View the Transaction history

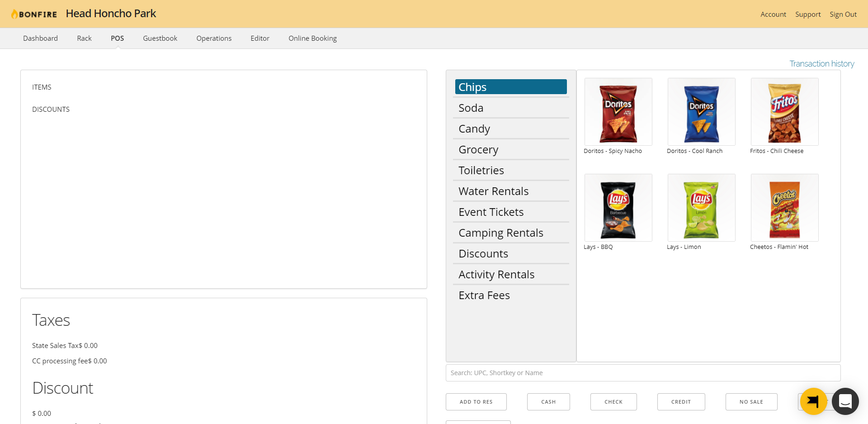821,63
